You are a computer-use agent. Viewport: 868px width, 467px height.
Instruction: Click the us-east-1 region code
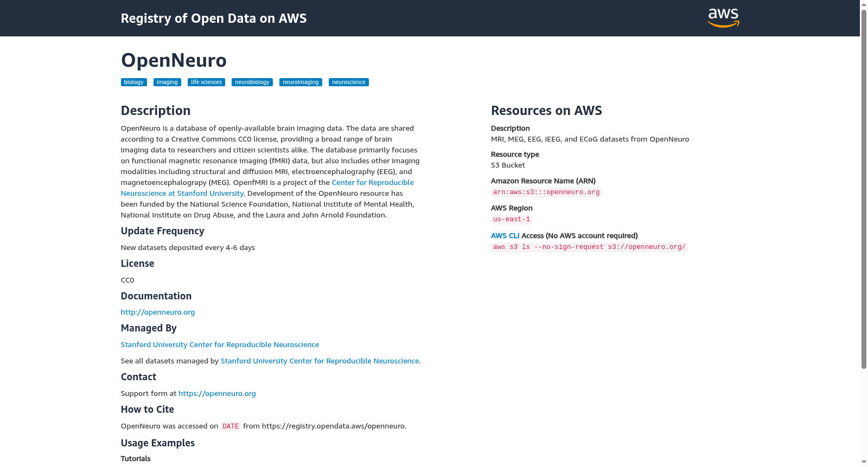[x=512, y=220]
